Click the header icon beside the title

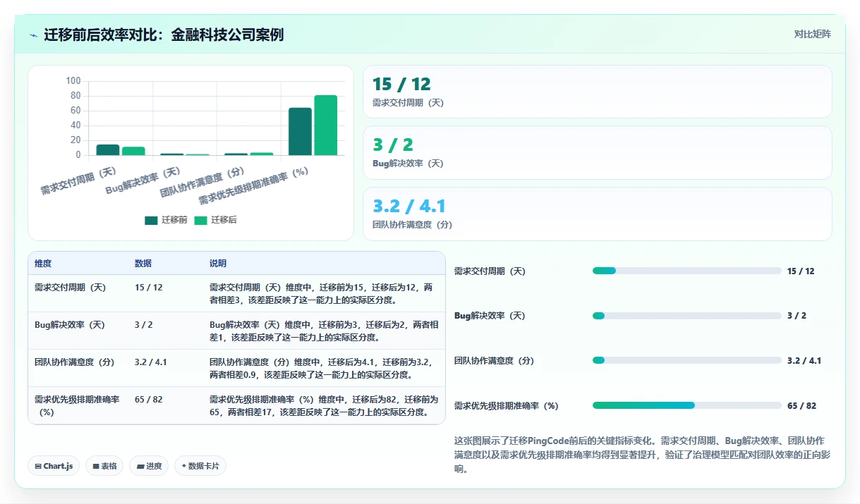click(34, 35)
